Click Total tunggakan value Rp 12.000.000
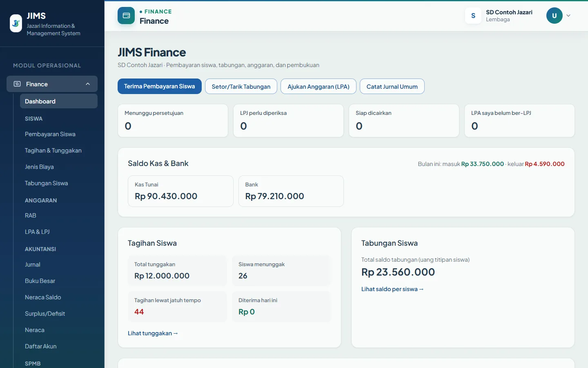 (x=162, y=276)
